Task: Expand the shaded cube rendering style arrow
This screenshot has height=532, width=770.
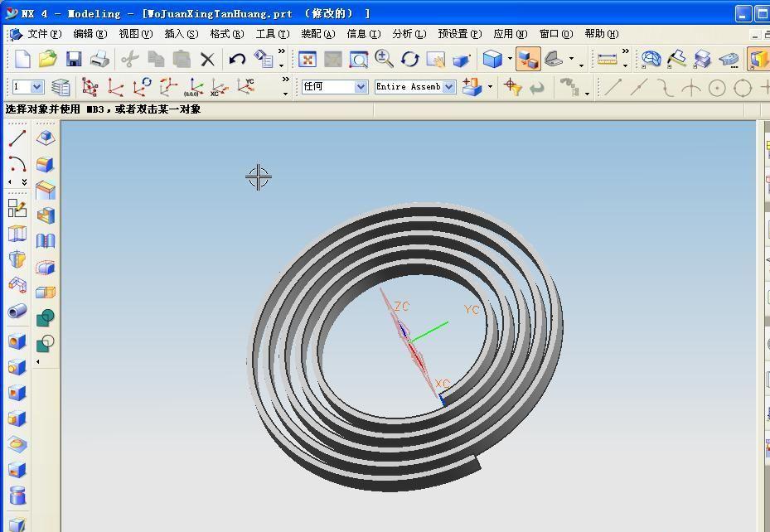Action: coord(508,60)
